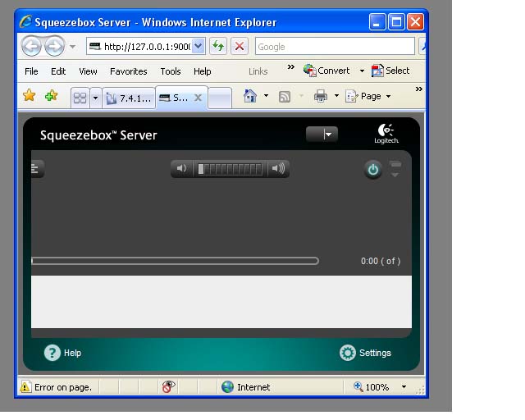
Task: Expand the Home dropdown arrow
Action: [266, 96]
